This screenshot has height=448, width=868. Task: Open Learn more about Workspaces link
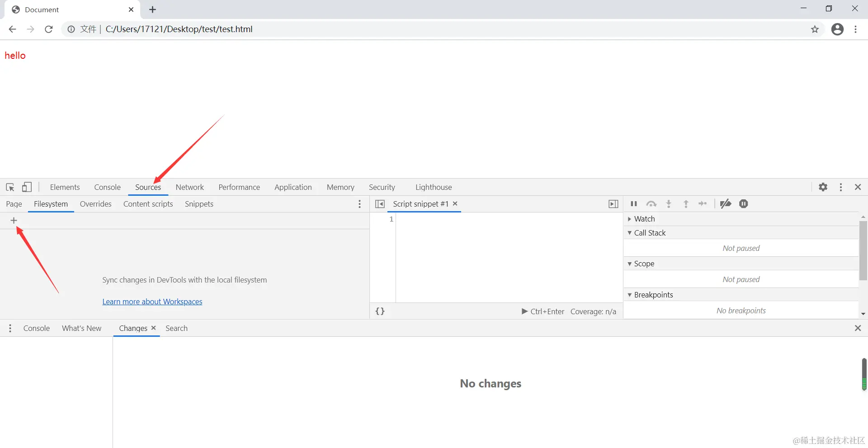(152, 302)
